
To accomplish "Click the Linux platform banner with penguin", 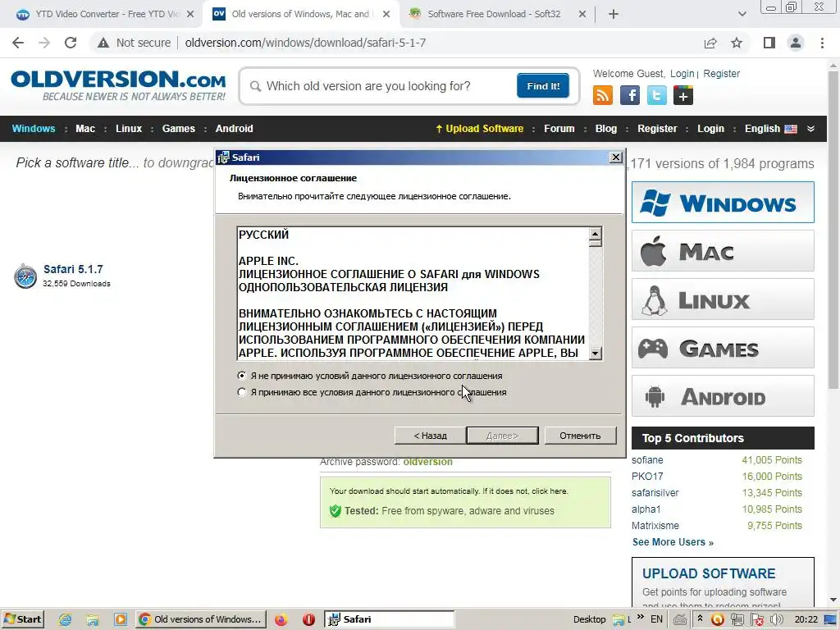I will pos(723,299).
